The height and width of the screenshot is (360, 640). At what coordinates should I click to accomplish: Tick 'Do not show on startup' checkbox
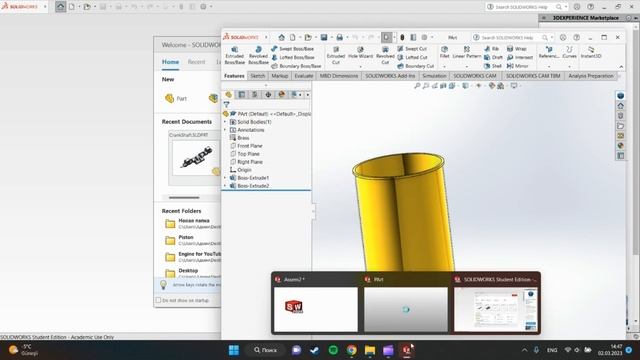[158, 300]
